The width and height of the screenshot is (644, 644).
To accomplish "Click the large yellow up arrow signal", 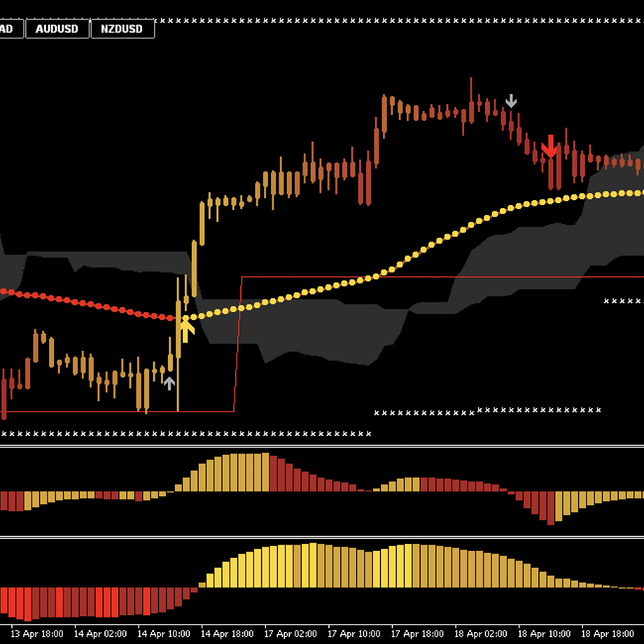I will (x=186, y=330).
